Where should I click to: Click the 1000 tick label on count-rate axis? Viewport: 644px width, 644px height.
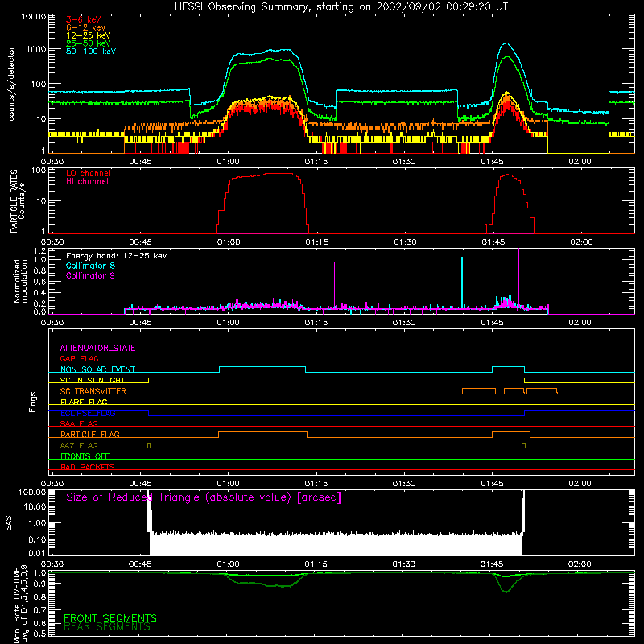point(36,50)
